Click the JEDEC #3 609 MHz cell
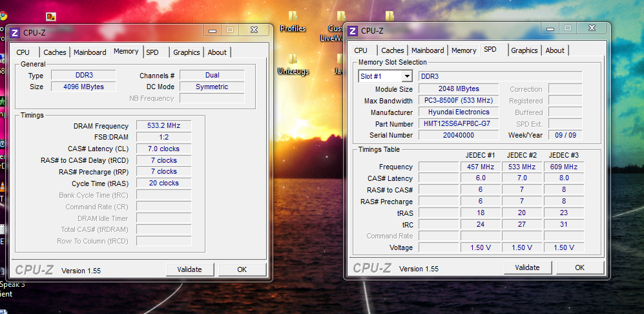Image resolution: width=644 pixels, height=314 pixels. pos(564,167)
